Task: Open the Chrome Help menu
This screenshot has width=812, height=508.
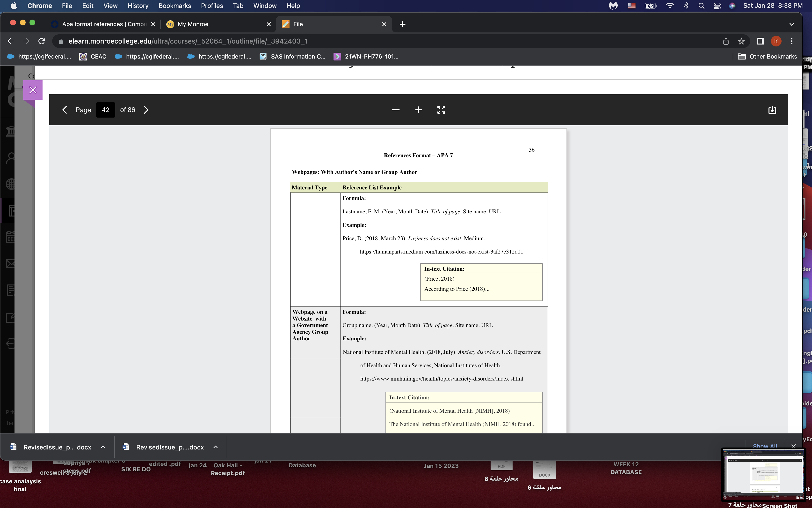Action: [293, 6]
